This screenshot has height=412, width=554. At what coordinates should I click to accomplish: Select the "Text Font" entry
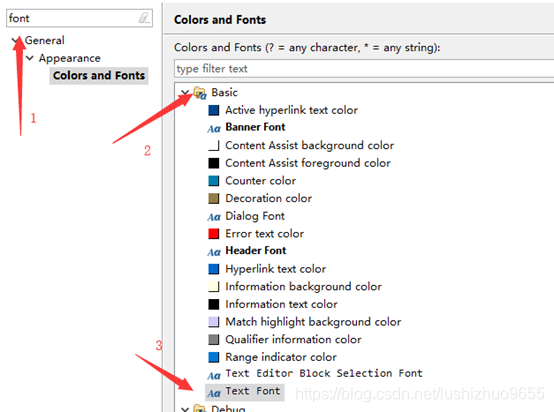tap(253, 392)
